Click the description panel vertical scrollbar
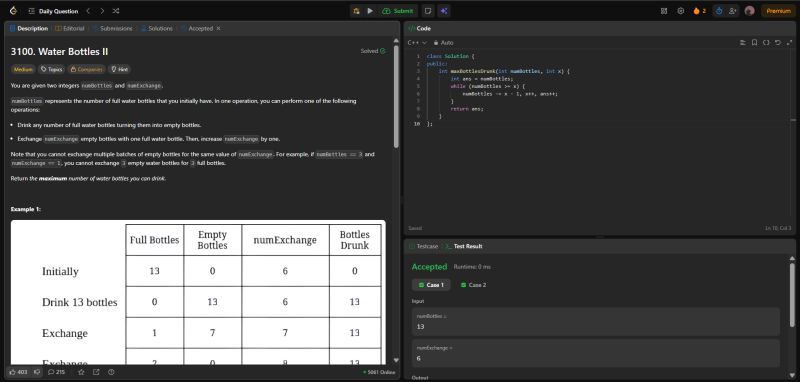The image size is (800, 382). point(396,97)
